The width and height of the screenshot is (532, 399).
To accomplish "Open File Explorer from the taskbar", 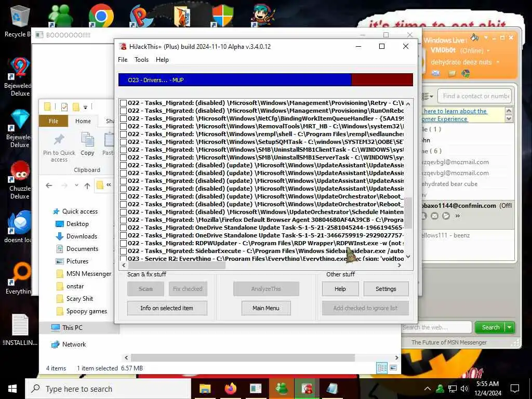I will 205,389.
